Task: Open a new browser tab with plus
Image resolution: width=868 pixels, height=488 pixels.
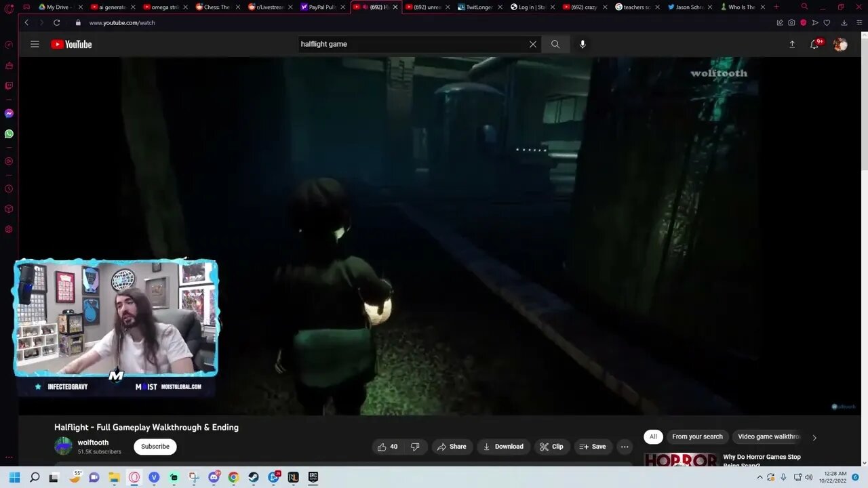Action: click(x=776, y=7)
